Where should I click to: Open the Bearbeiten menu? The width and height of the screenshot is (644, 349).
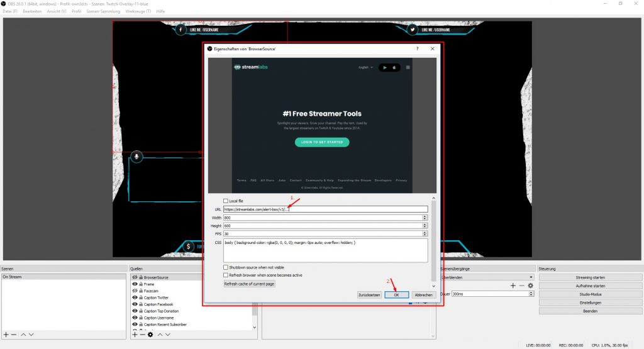click(x=31, y=11)
